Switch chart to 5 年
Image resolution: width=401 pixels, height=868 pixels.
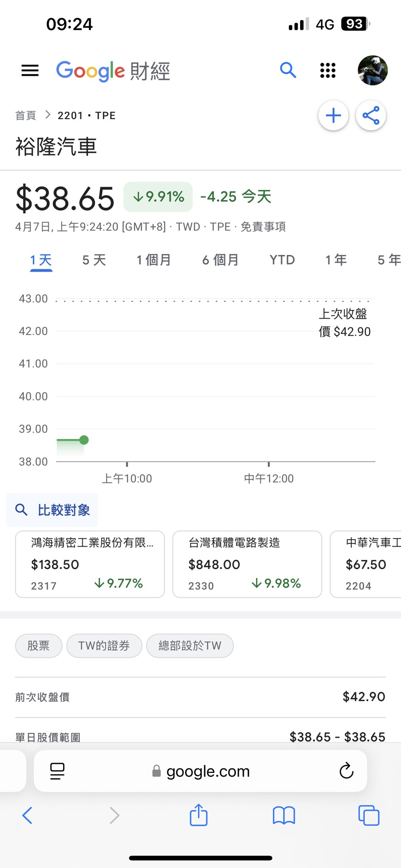click(x=389, y=260)
